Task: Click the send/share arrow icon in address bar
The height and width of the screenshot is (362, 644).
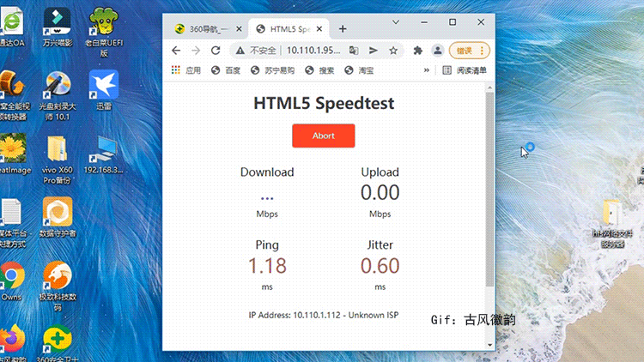Action: coord(374,51)
